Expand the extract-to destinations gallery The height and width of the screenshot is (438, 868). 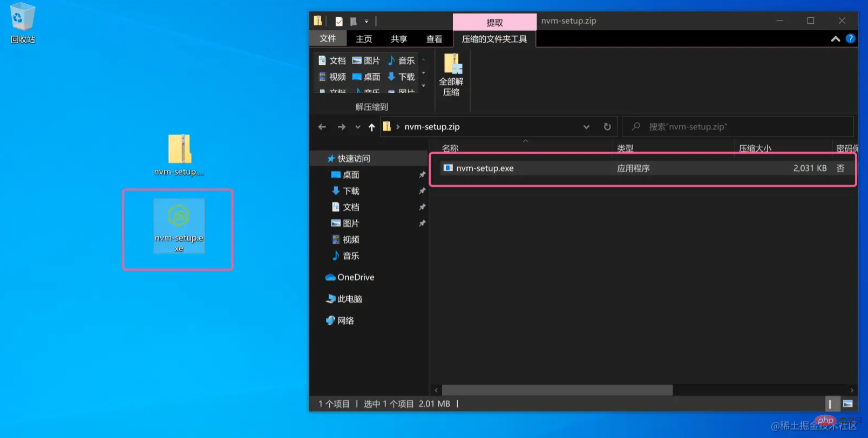coord(424,86)
